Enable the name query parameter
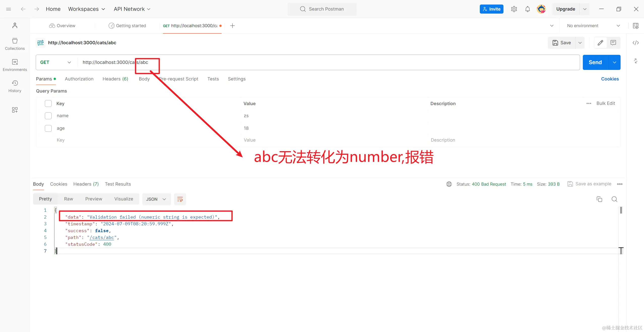The image size is (644, 332). 48,116
